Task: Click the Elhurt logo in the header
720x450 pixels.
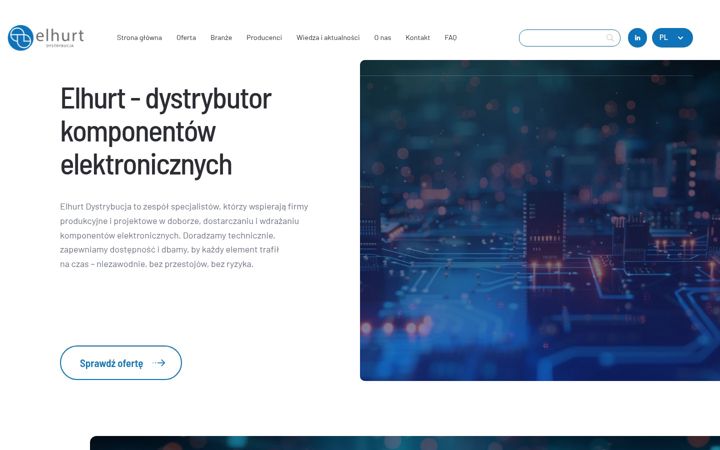Action: 46,38
